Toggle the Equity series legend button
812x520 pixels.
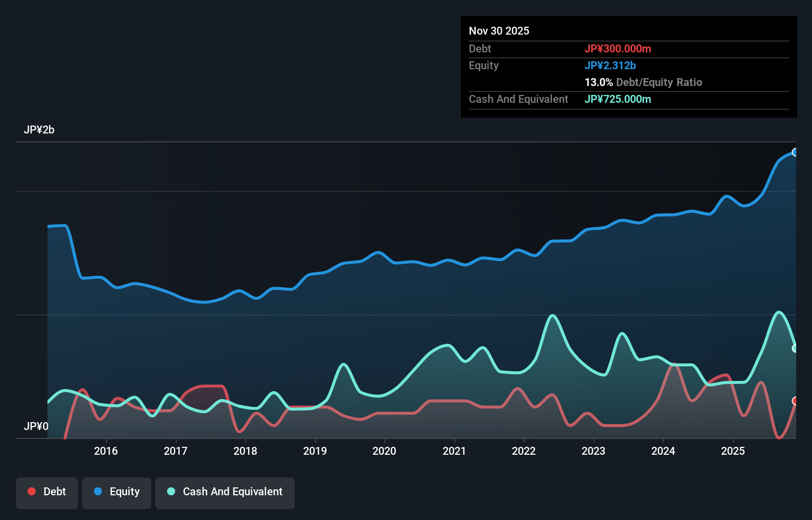117,493
